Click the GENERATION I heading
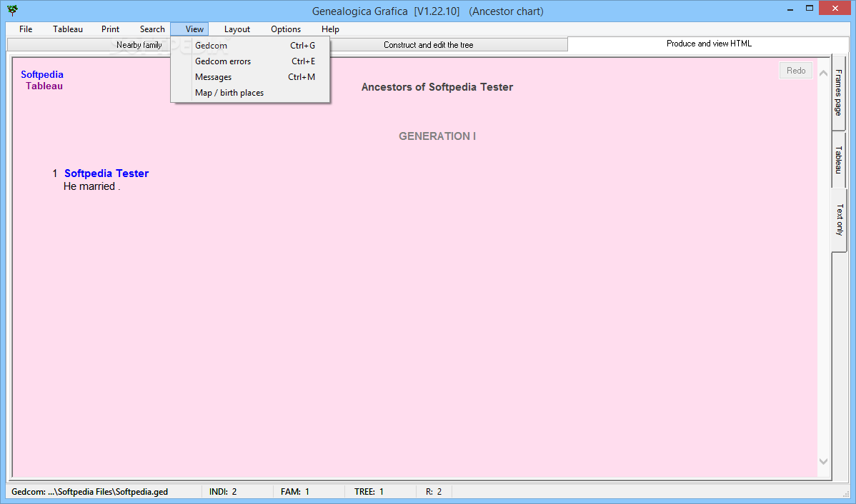 pos(437,136)
